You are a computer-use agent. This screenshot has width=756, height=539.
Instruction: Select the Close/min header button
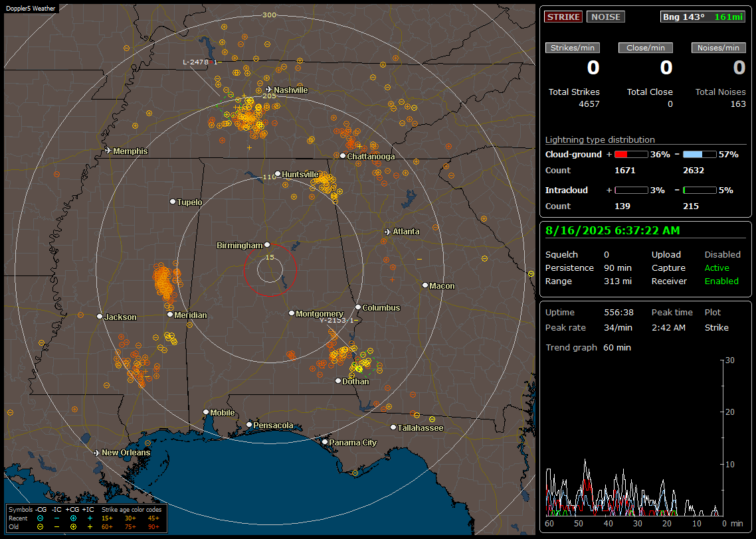(x=646, y=48)
